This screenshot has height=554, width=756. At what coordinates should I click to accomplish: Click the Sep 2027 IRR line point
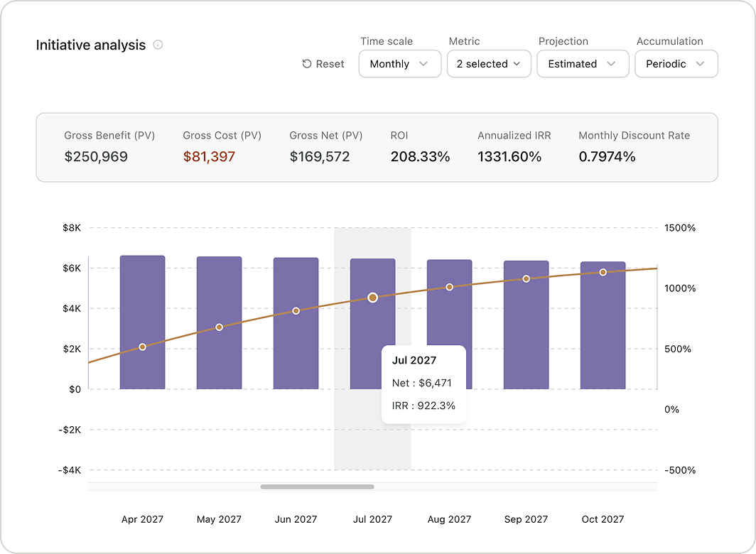point(526,278)
